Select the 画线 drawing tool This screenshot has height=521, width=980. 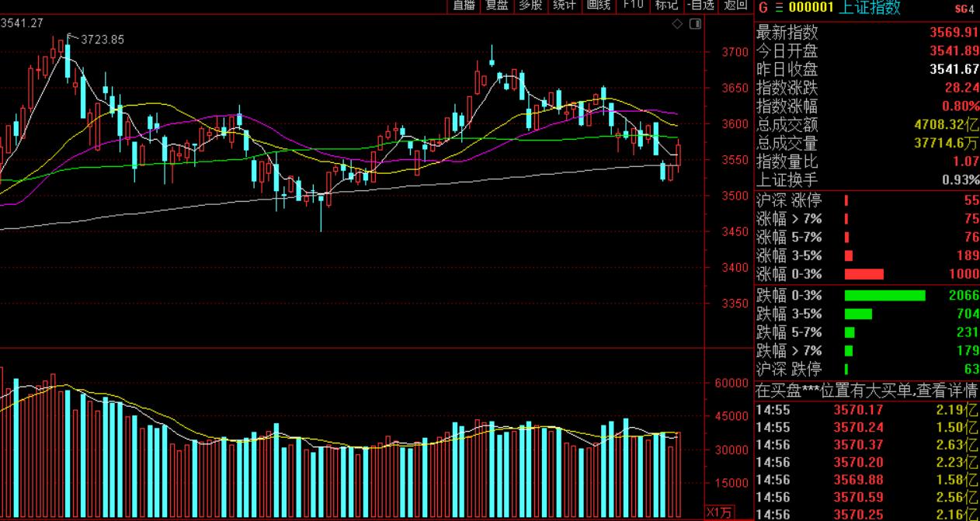click(x=599, y=5)
